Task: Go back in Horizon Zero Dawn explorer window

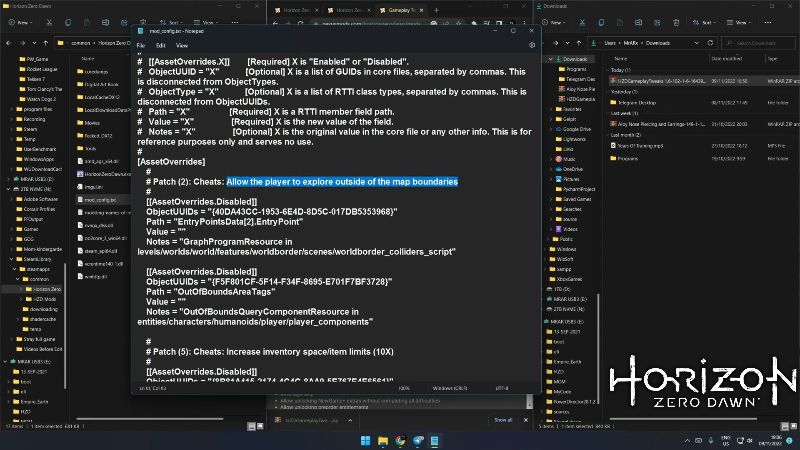Action: pos(9,43)
